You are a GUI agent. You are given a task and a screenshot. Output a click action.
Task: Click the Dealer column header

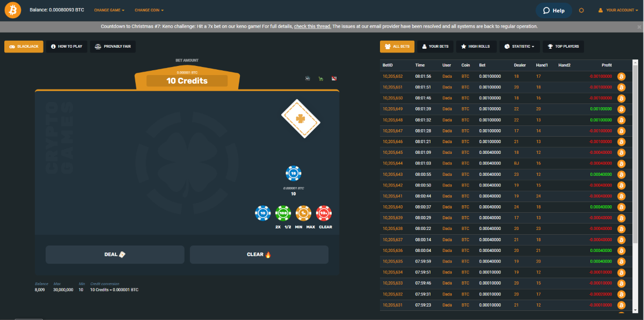click(520, 65)
